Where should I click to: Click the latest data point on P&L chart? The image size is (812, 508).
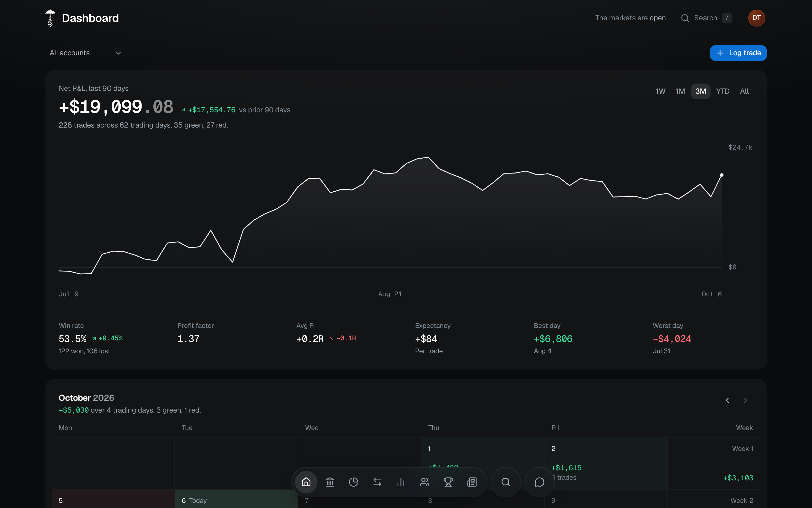[x=722, y=175]
